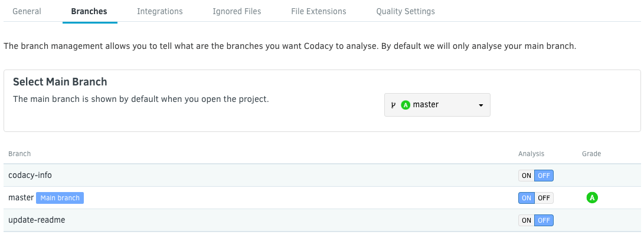This screenshot has width=644, height=238.
Task: Click the master branch name in table
Action: (21, 198)
